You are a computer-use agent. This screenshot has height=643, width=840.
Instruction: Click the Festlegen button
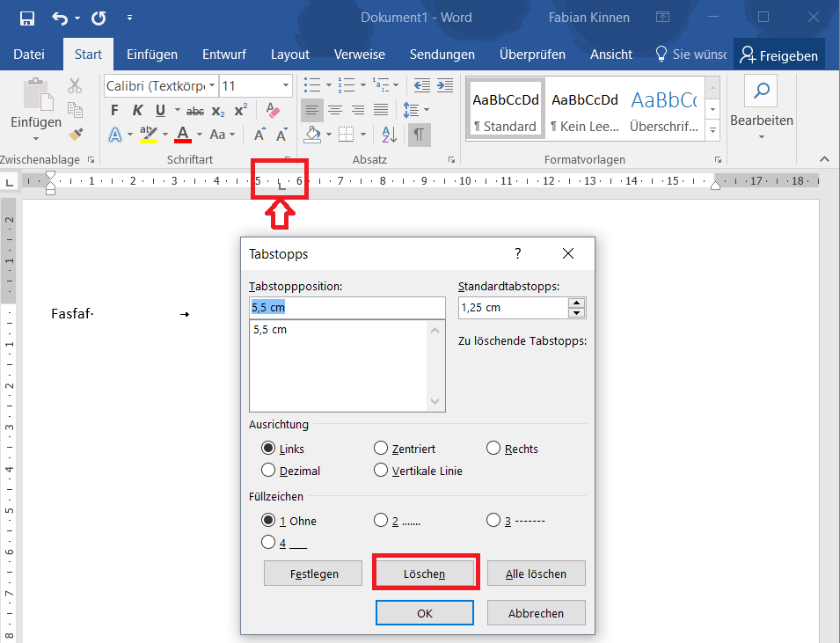click(313, 574)
